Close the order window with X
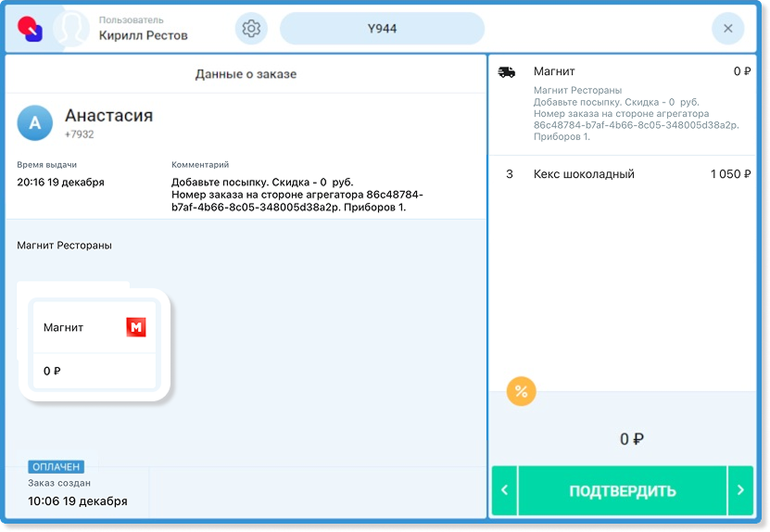This screenshot has height=532, width=770. tap(727, 29)
